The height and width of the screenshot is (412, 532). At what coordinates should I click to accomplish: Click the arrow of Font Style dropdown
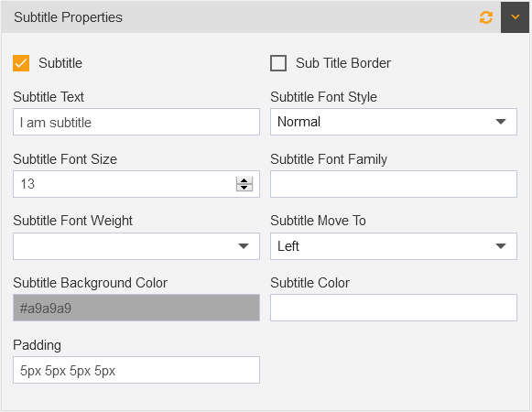coord(501,122)
